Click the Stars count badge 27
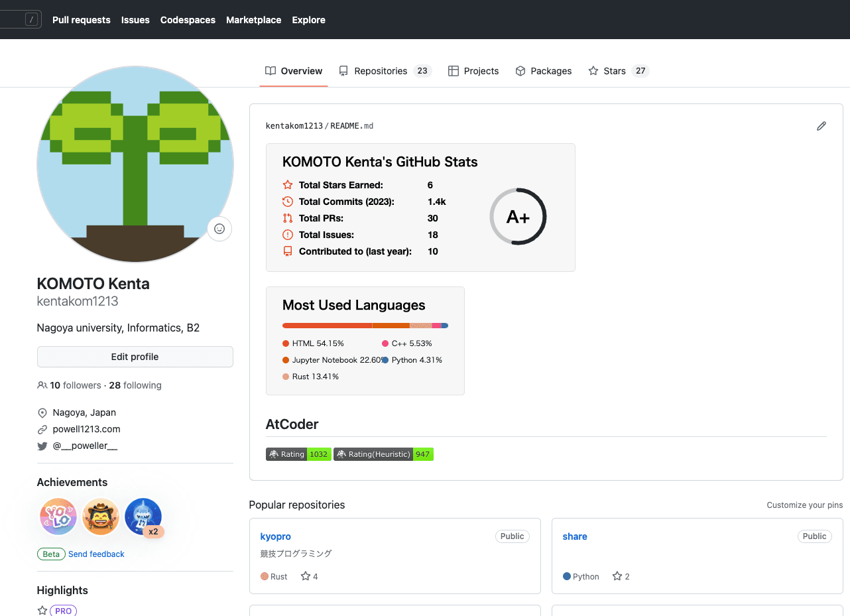850x616 pixels. tap(640, 71)
